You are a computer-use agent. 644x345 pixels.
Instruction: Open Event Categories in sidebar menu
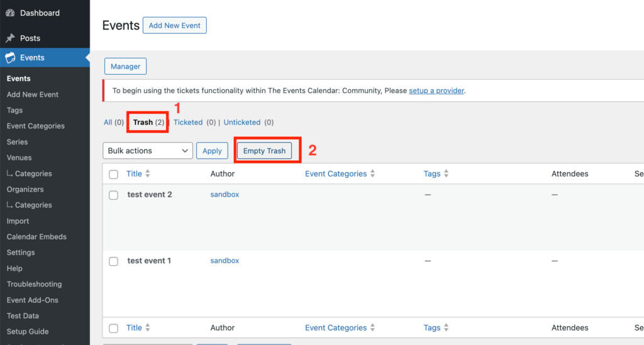35,126
